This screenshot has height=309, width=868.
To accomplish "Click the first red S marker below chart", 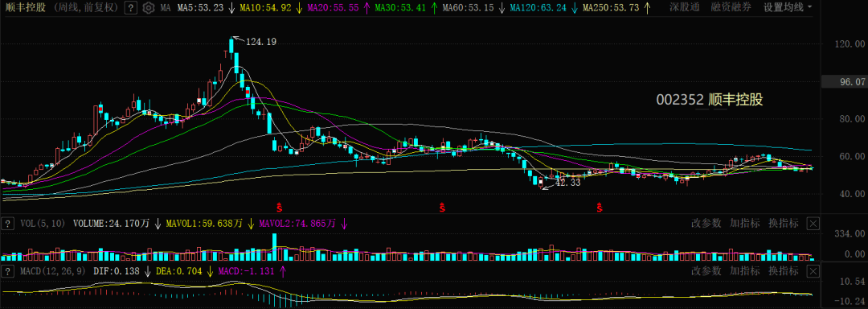I will click(280, 208).
